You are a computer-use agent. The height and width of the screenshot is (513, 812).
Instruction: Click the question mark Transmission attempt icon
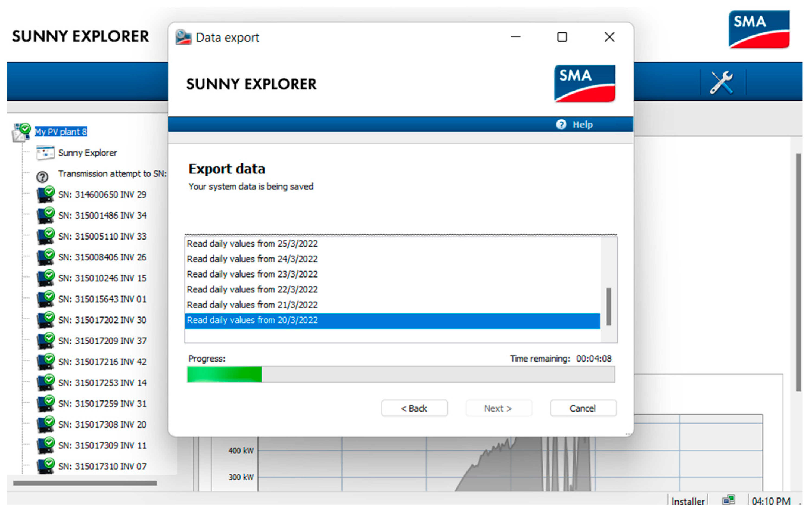42,177
